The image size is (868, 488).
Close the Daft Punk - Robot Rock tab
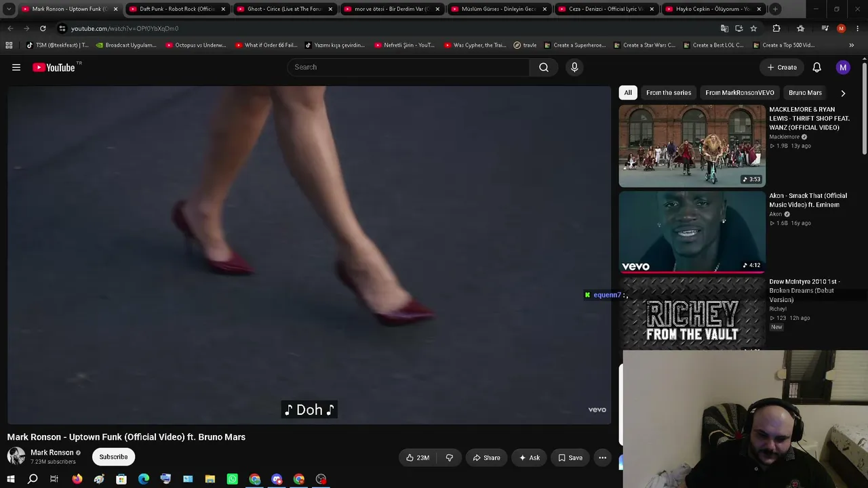pos(223,9)
